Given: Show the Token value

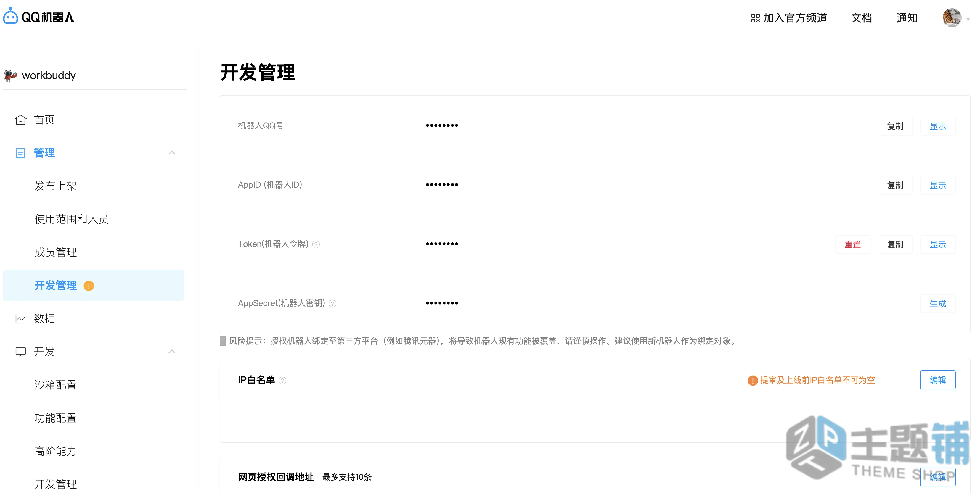Looking at the screenshot, I should point(938,245).
